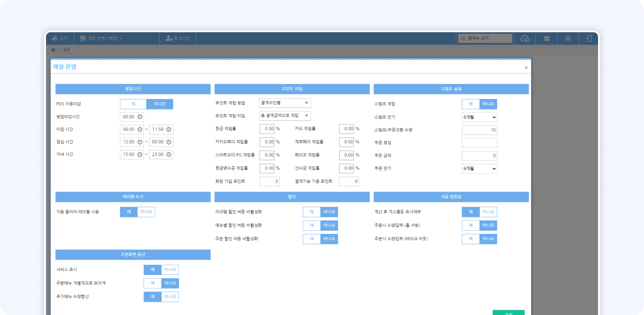Open the 포인트 적립 방법 dropdown
The height and width of the screenshot is (315, 644).
[x=285, y=103]
